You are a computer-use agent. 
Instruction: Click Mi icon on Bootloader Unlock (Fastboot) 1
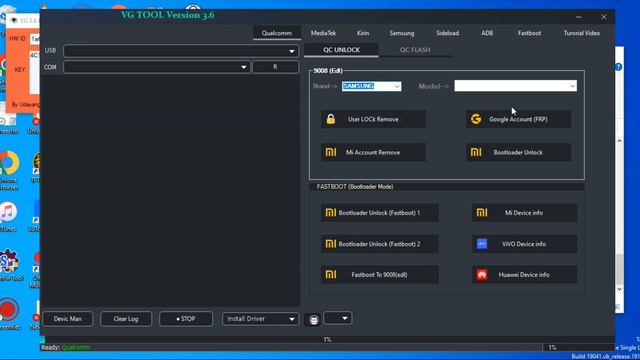click(x=331, y=213)
